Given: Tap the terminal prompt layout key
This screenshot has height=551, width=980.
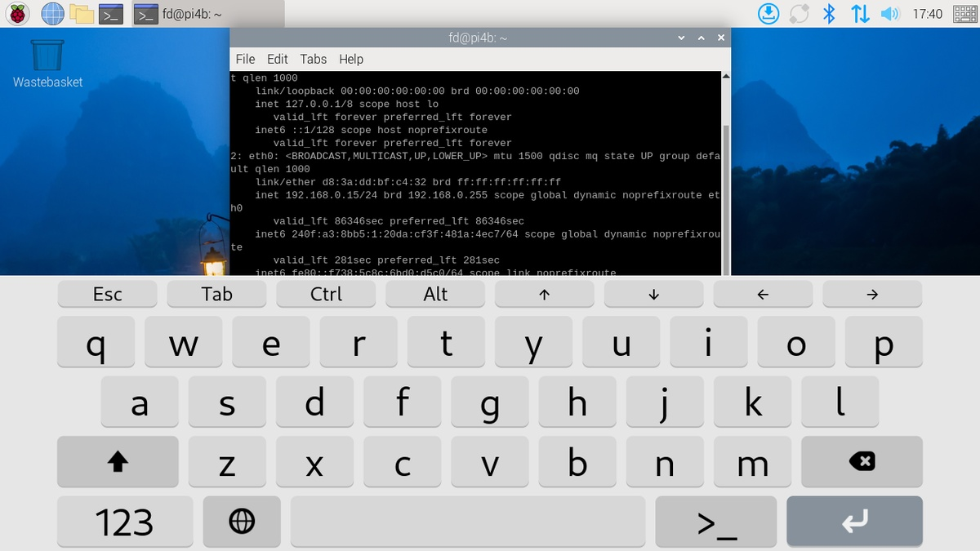Looking at the screenshot, I should 717,522.
